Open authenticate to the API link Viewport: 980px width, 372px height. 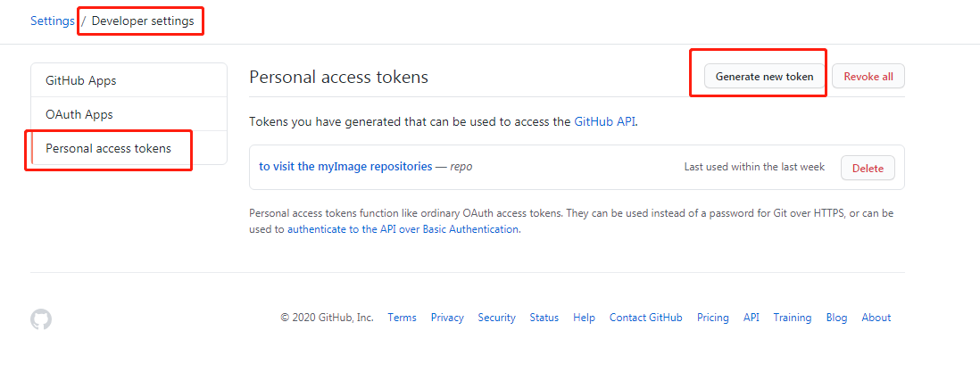coord(403,229)
